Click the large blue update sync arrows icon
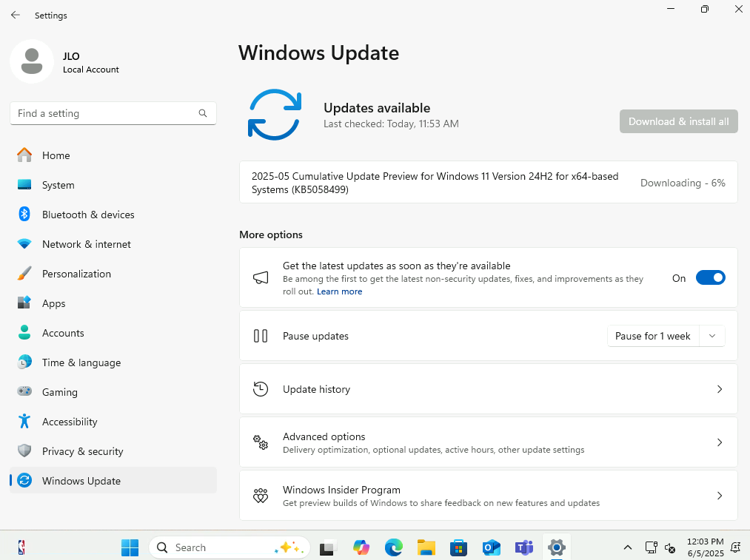The image size is (750, 560). 275,115
